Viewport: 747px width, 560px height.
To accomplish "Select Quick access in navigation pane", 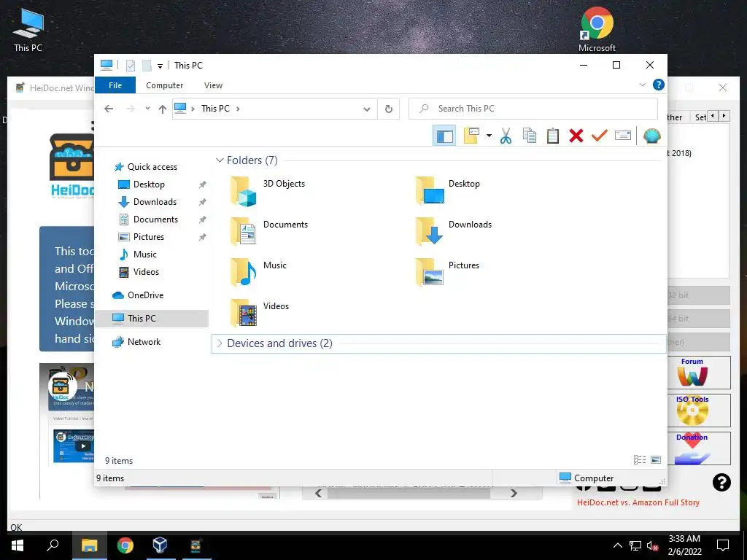I will [x=152, y=167].
